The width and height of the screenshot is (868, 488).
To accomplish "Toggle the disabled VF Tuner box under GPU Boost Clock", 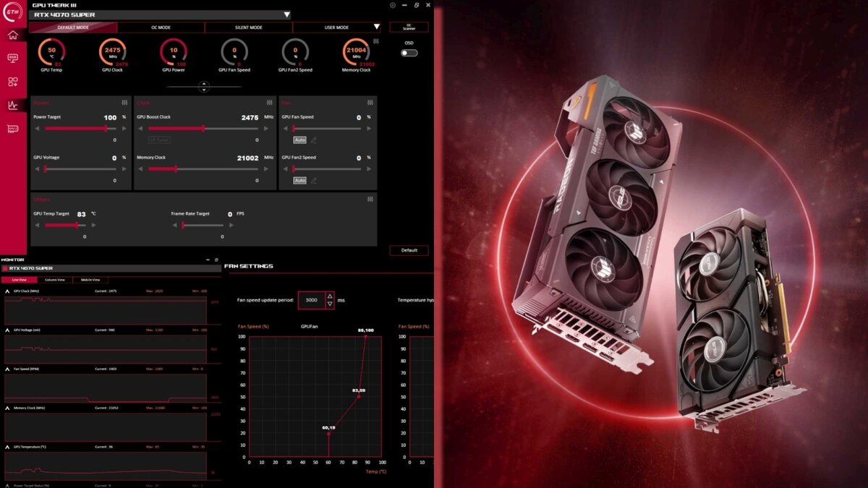I will [x=158, y=140].
